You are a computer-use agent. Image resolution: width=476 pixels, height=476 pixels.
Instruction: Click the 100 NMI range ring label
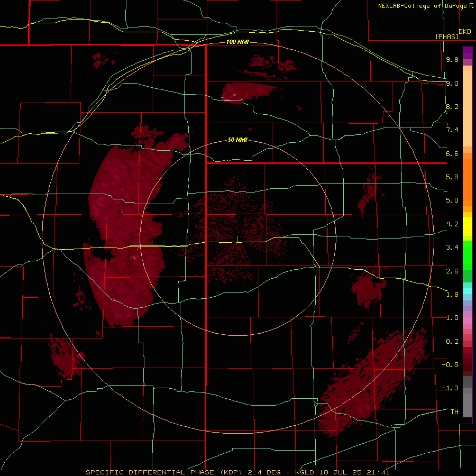[237, 42]
